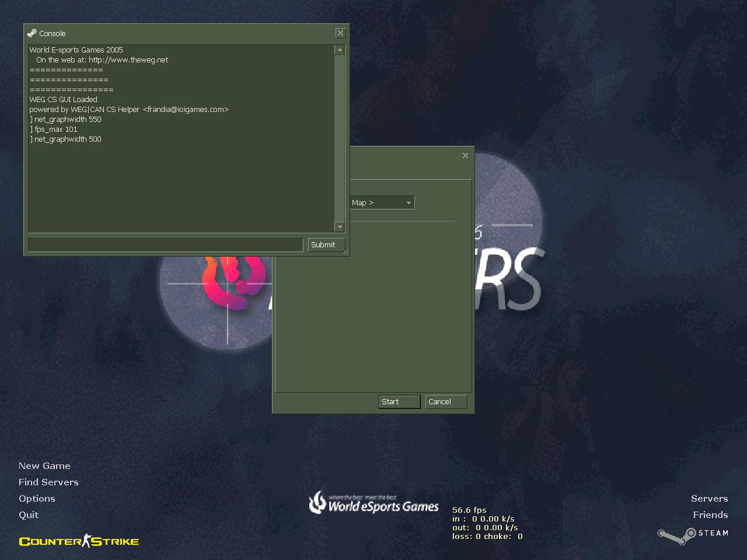Screen dimensions: 747x560
Task: Click the console resize grip corner
Action: point(345,251)
